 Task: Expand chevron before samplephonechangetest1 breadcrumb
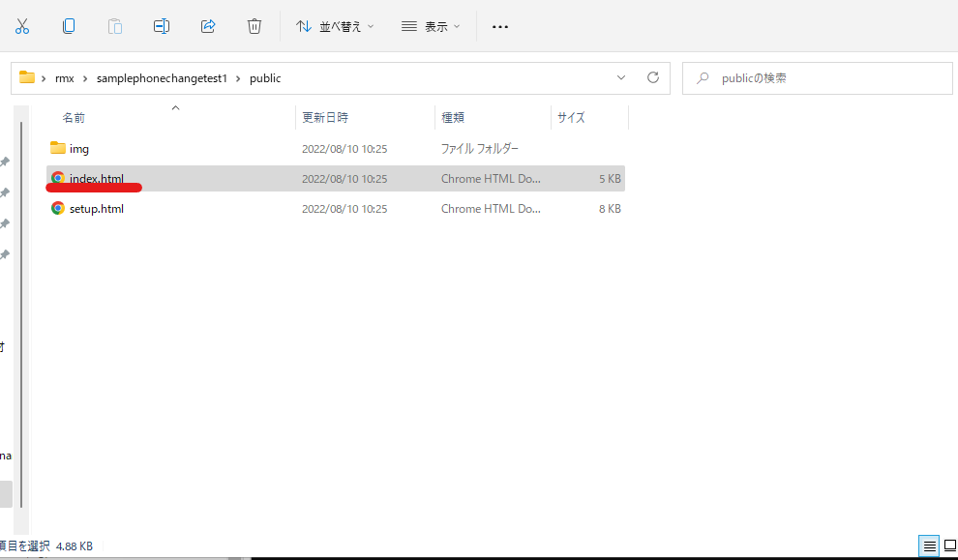click(85, 78)
